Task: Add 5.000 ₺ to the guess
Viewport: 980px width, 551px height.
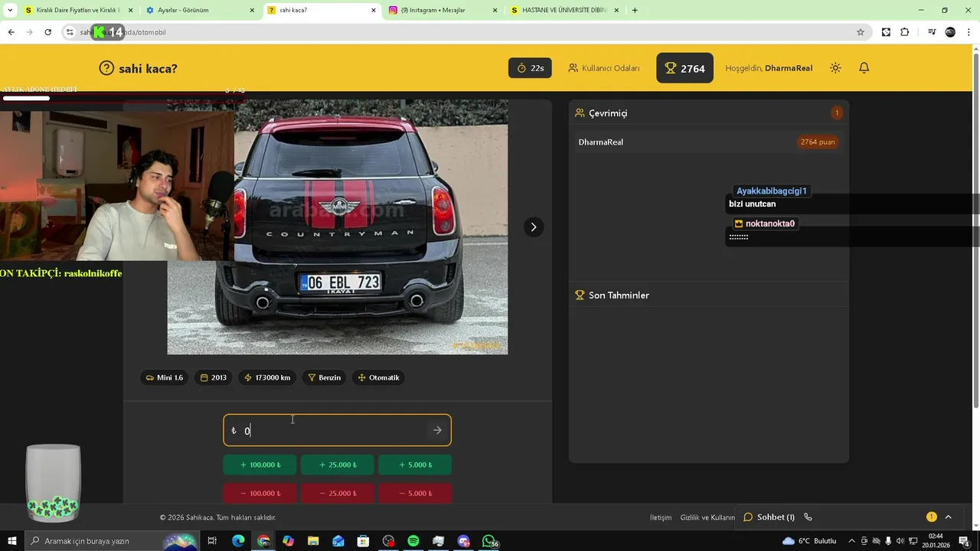Action: pyautogui.click(x=415, y=465)
